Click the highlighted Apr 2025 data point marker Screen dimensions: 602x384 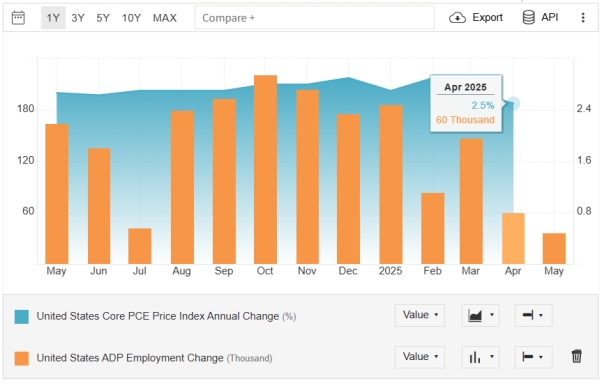513,103
